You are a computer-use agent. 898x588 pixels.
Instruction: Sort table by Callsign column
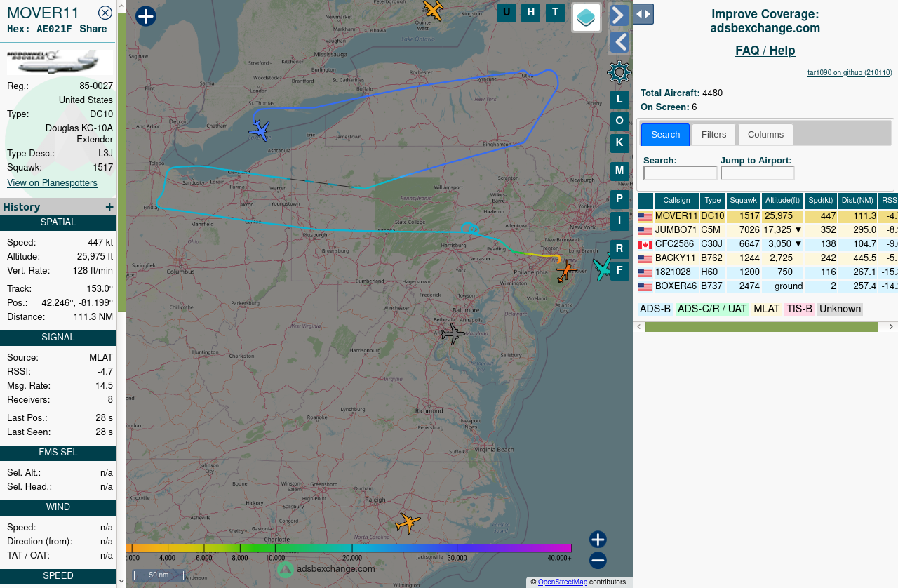[x=676, y=201]
